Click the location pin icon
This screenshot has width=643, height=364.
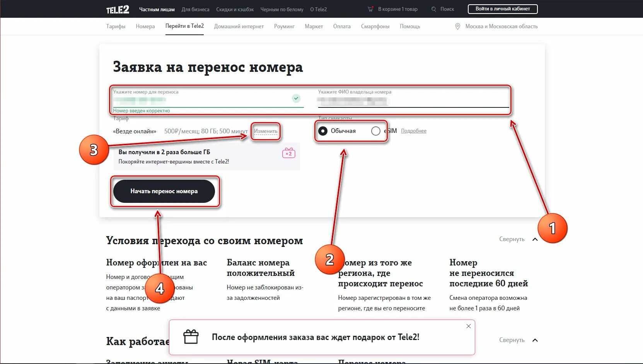(457, 26)
